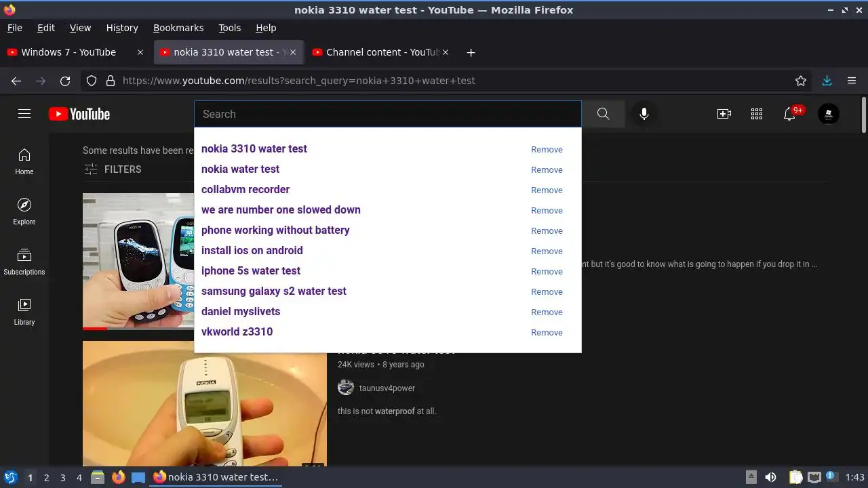Launch Firefox from the taskbar launcher
The width and height of the screenshot is (868, 488).
point(118,477)
